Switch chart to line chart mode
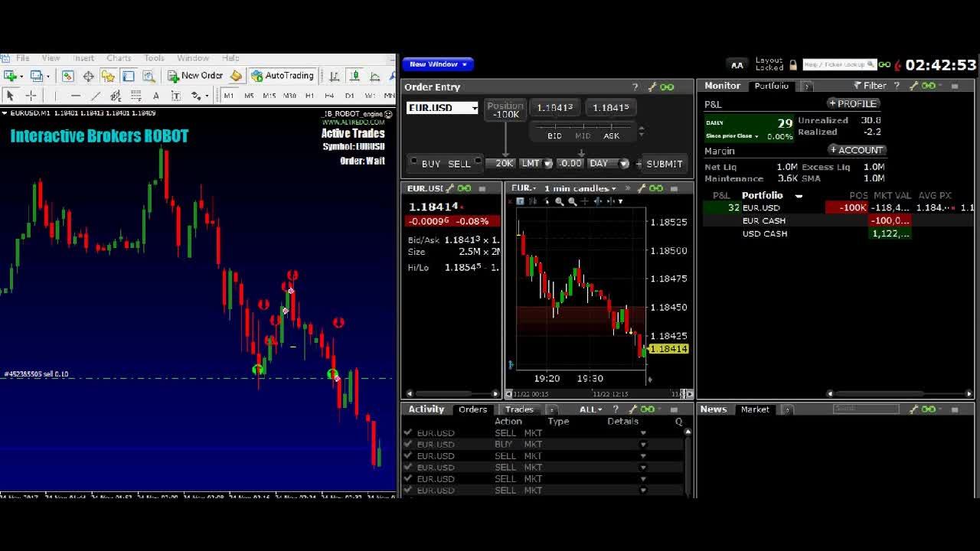980x551 pixels. click(x=375, y=76)
